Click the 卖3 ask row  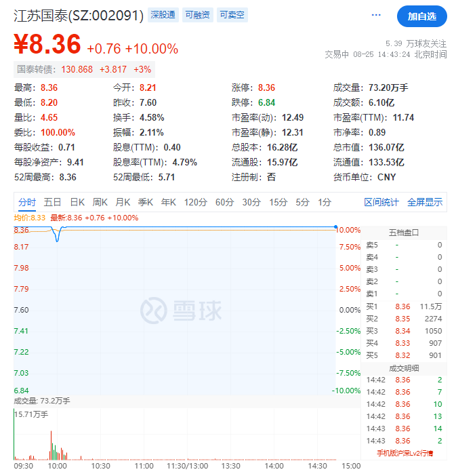(x=404, y=269)
